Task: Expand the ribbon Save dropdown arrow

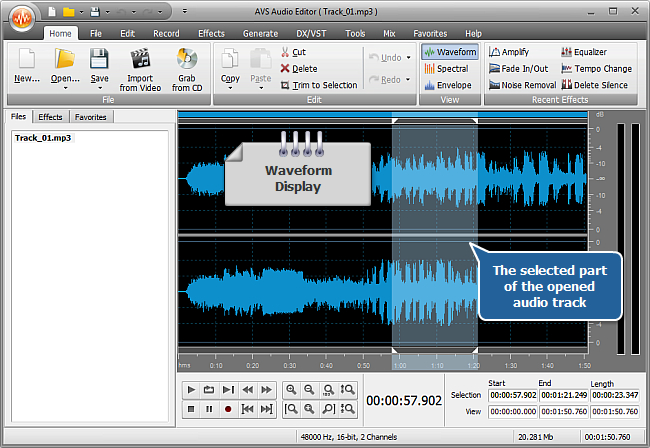Action: [x=99, y=88]
